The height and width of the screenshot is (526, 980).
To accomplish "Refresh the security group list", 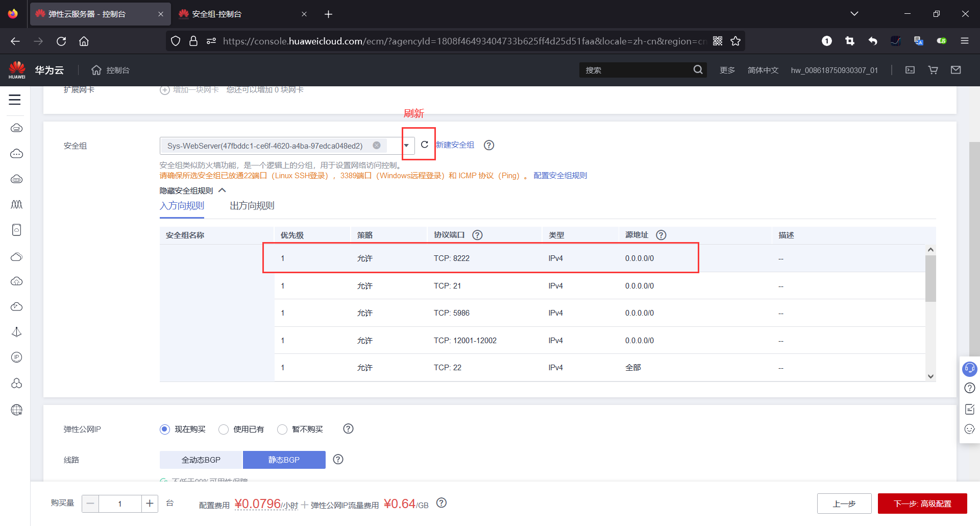I will point(424,145).
